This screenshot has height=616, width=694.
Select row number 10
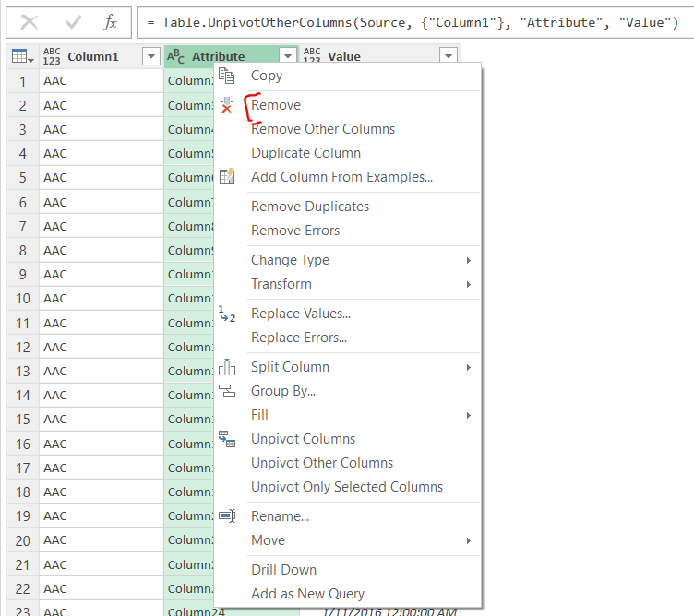(22, 299)
